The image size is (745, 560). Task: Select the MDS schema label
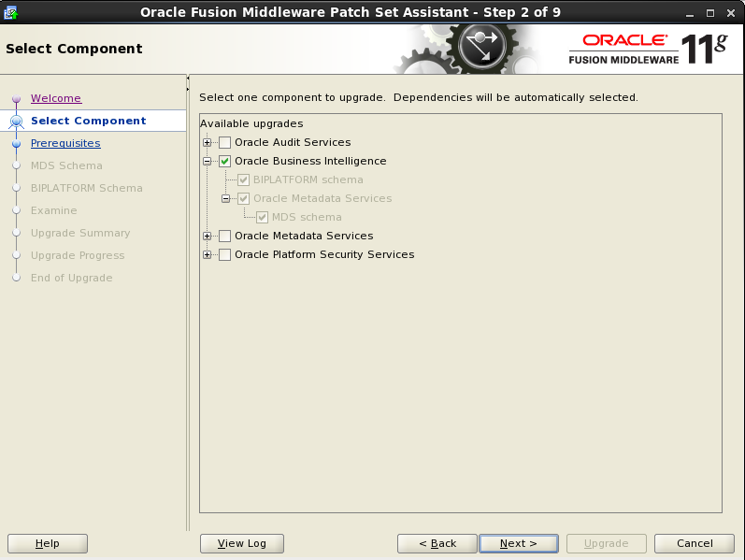(x=307, y=217)
